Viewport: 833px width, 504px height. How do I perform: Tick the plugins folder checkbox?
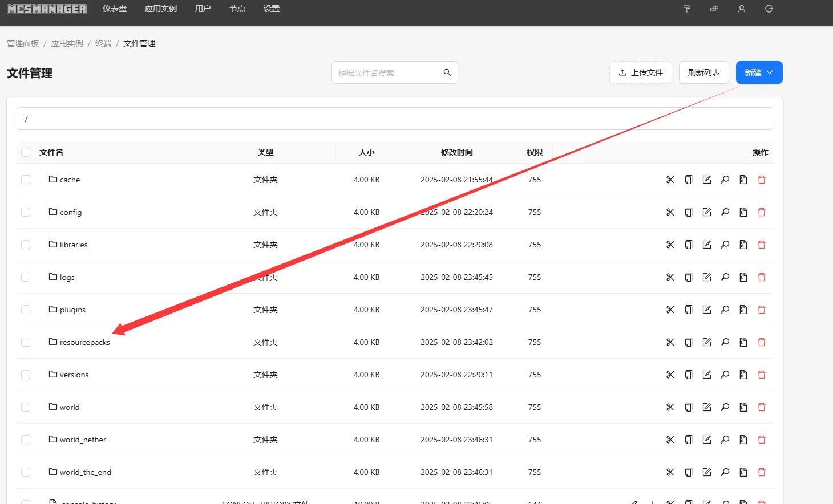click(26, 310)
